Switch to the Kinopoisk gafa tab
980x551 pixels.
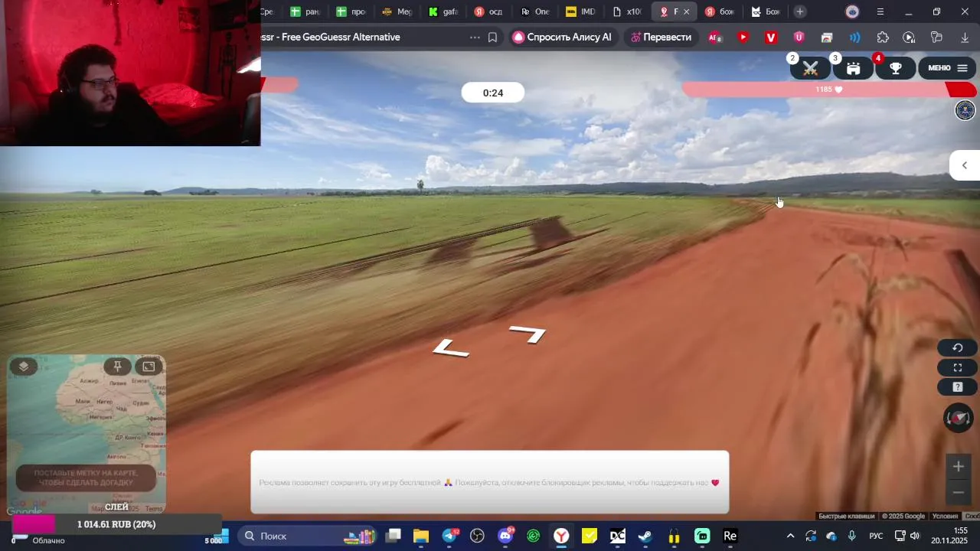(443, 11)
